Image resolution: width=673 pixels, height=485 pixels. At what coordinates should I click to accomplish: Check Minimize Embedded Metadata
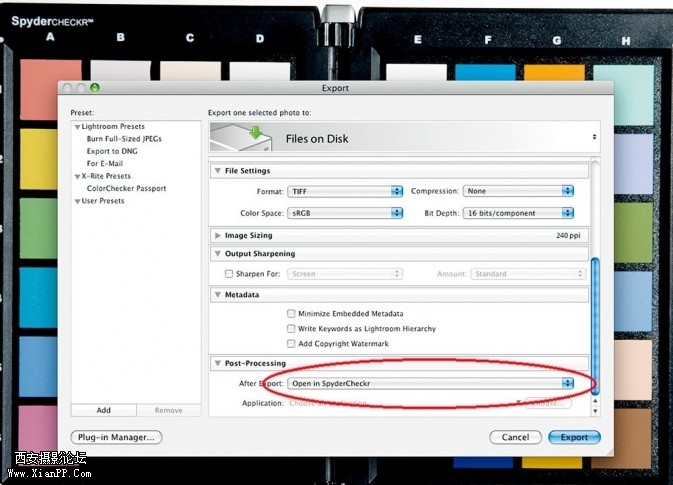tap(291, 313)
